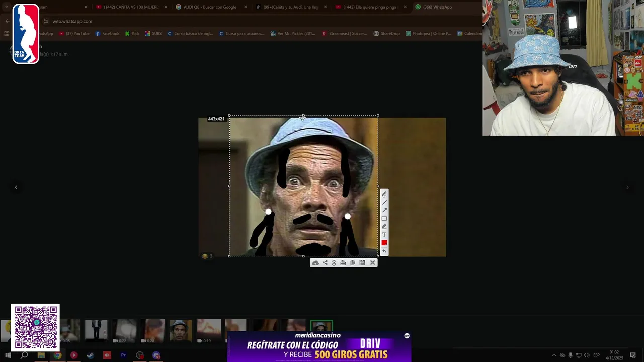Open Windows Start menu
The width and height of the screenshot is (644, 362).
pos(8,355)
